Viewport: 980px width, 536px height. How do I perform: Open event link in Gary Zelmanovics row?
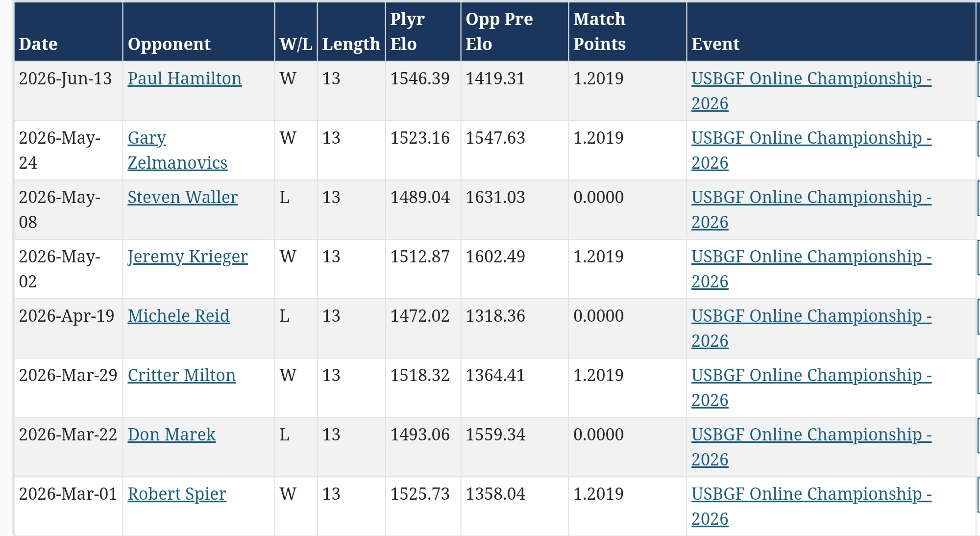811,150
